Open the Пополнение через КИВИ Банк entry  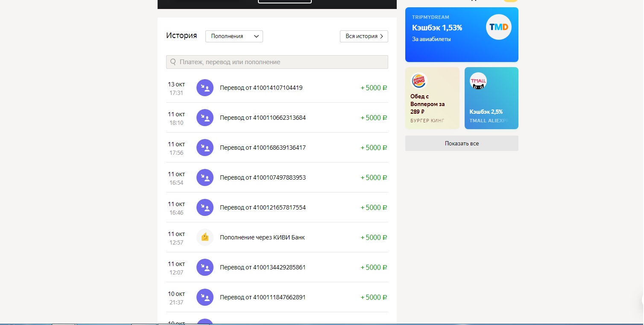pos(277,237)
